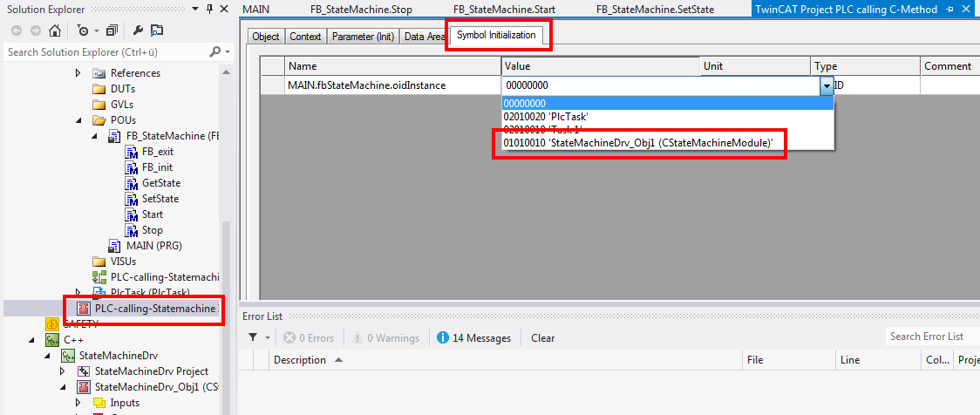Switch to the MAIN editor tab
The width and height of the screenshot is (980, 415).
tap(255, 10)
